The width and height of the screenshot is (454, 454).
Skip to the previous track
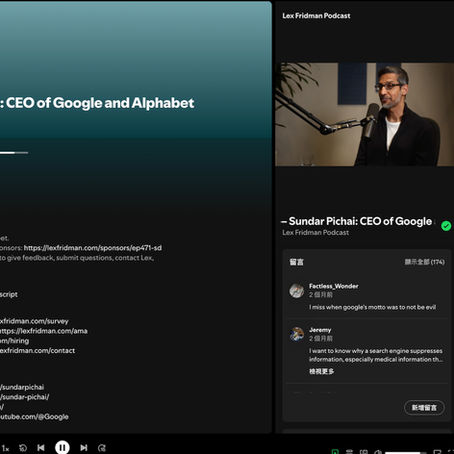[41, 448]
